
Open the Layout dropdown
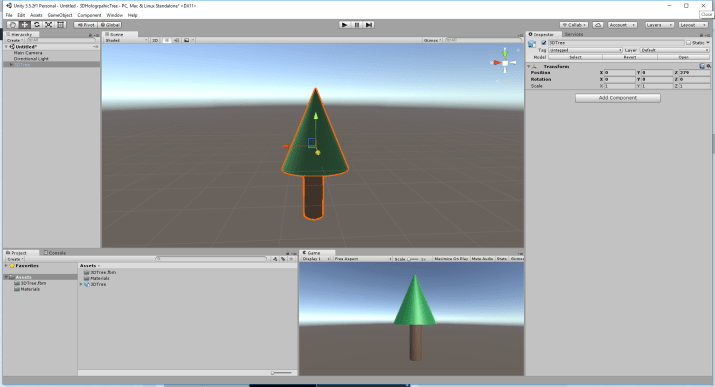693,25
